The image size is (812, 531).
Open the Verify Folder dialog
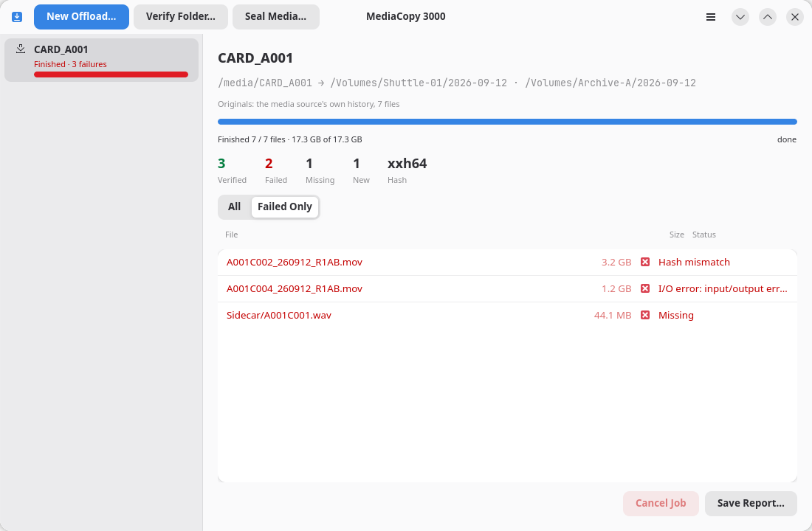point(181,16)
